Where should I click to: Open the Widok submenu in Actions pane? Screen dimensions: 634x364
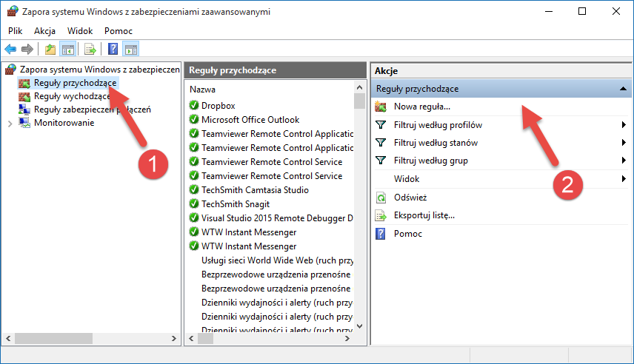point(624,179)
